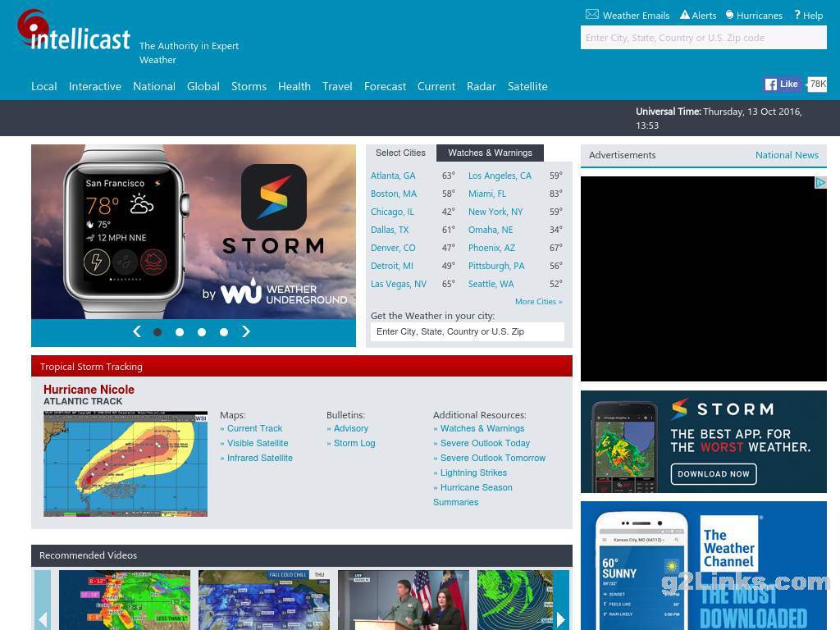Open Boston, MA weather

click(393, 194)
